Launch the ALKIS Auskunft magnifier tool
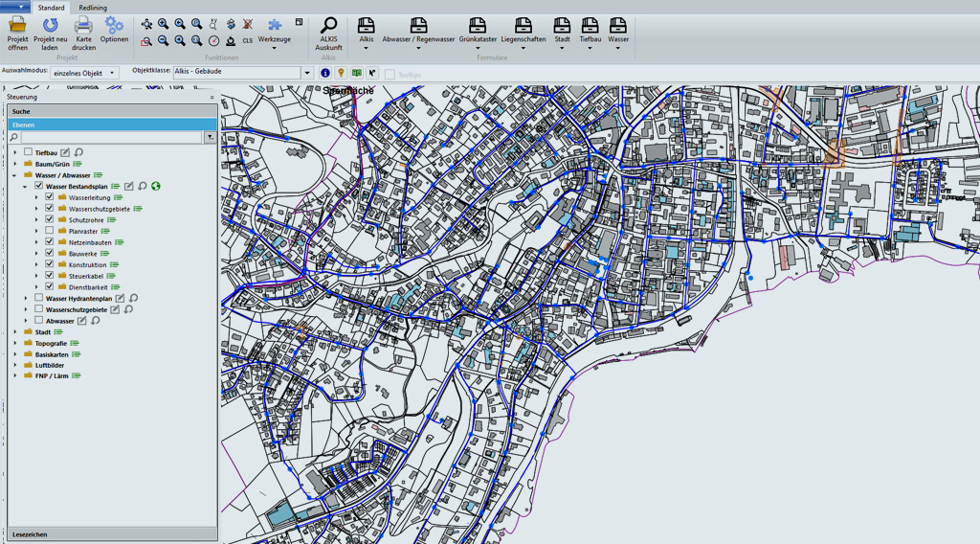 click(328, 26)
